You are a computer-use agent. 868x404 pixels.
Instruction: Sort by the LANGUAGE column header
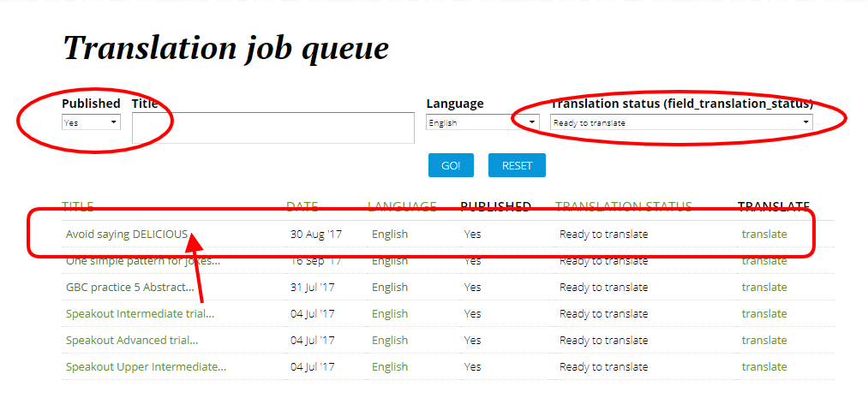[x=402, y=206]
